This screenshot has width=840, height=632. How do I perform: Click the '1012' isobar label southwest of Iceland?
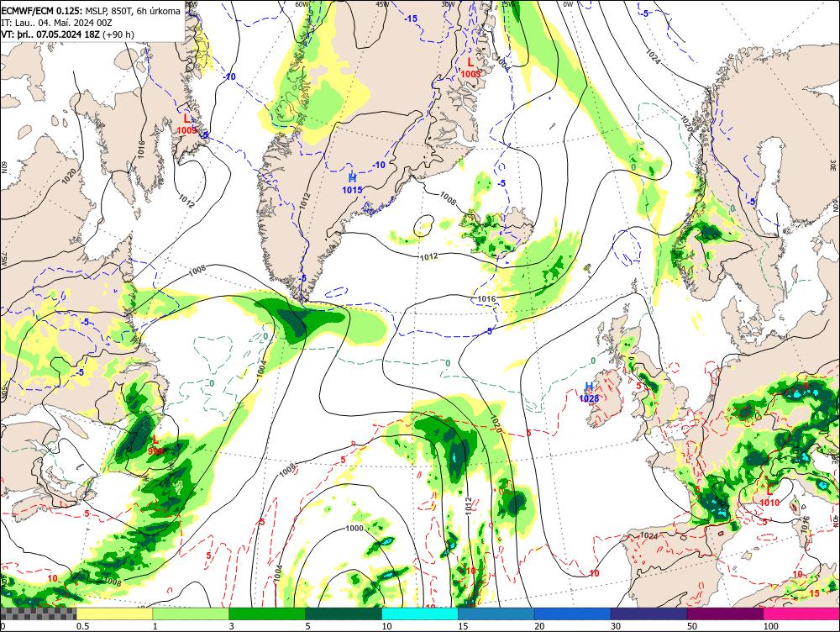tap(428, 257)
